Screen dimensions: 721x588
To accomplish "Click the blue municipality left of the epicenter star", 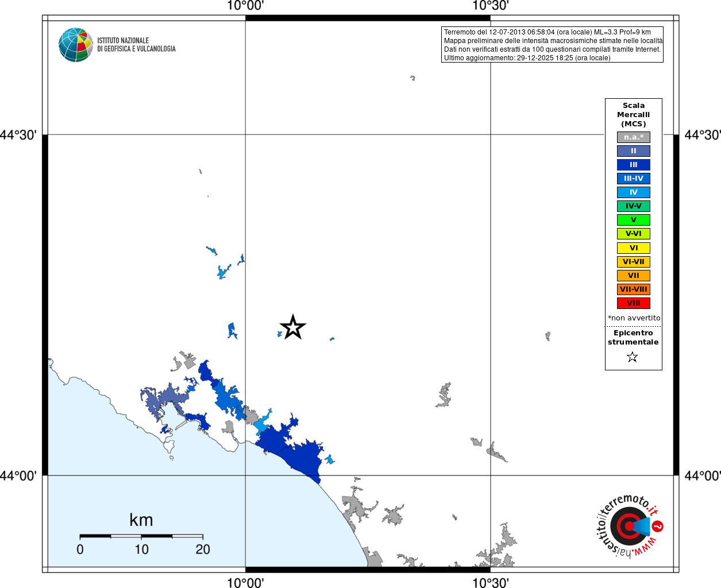I will tap(232, 331).
